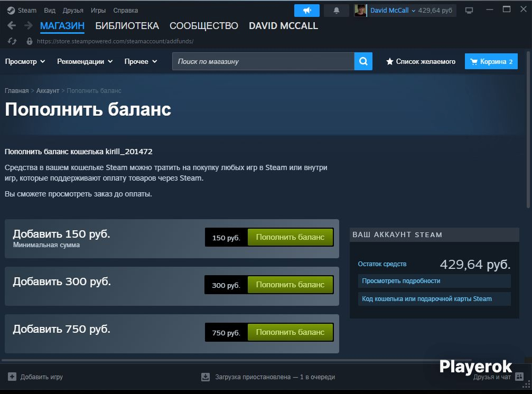Go forward with the right arrow
Image resolution: width=532 pixels, height=394 pixels.
29,25
